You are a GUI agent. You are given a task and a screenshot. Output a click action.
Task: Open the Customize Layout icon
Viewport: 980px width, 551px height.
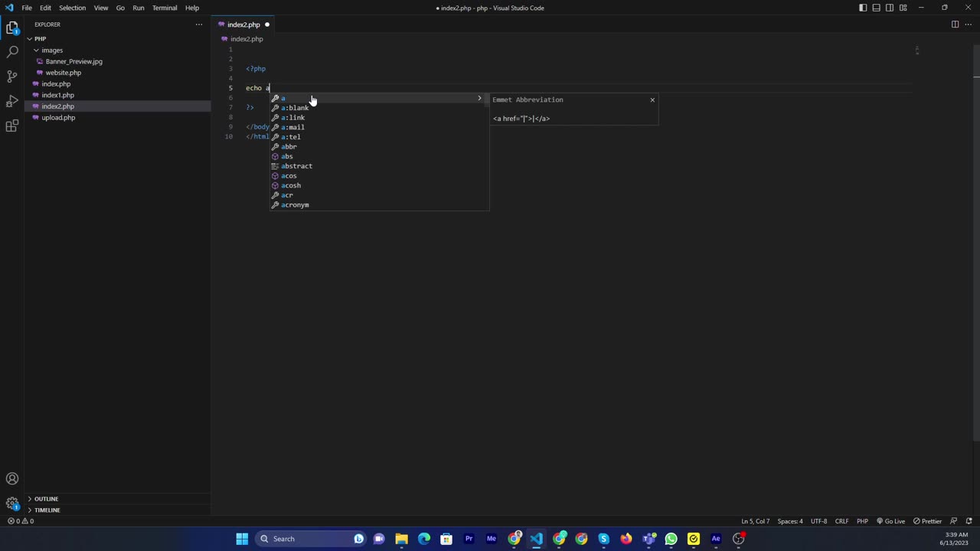(x=903, y=8)
